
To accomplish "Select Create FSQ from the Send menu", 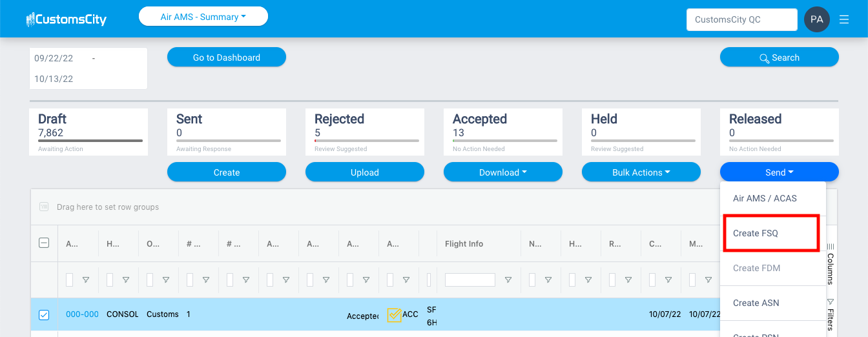I will [x=772, y=233].
